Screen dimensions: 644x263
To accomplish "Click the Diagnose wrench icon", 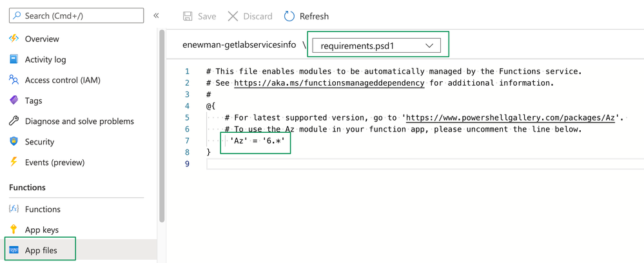I will click(14, 121).
